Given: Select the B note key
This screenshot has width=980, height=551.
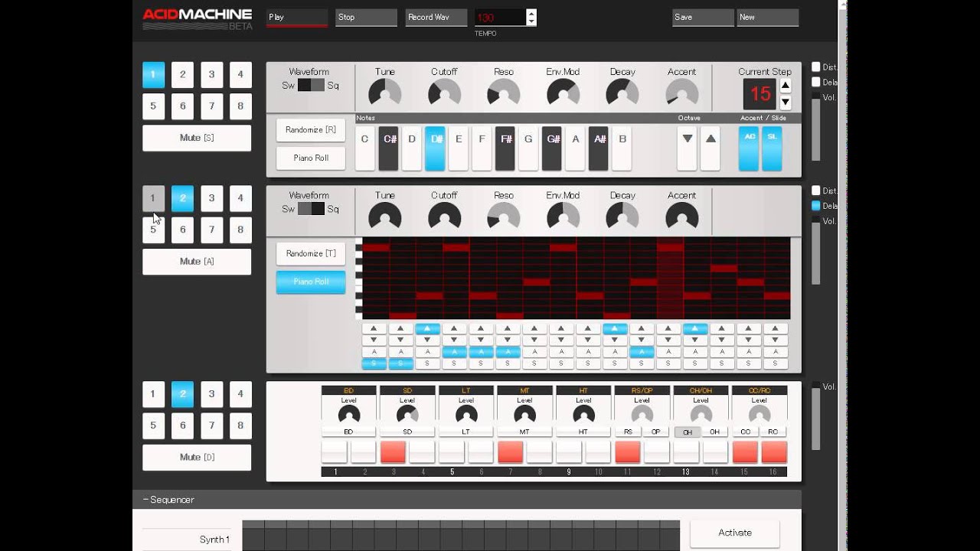Looking at the screenshot, I should click(x=622, y=148).
